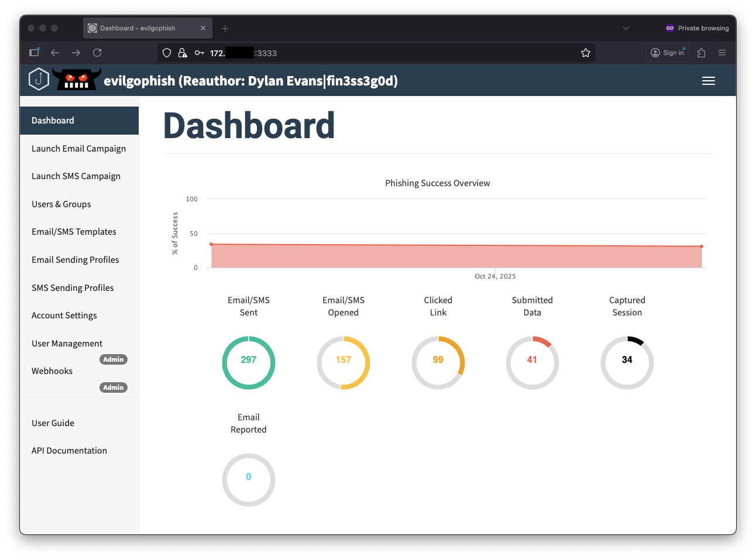This screenshot has width=756, height=559.
Task: Click the Captured Session 34 gauge
Action: click(627, 362)
